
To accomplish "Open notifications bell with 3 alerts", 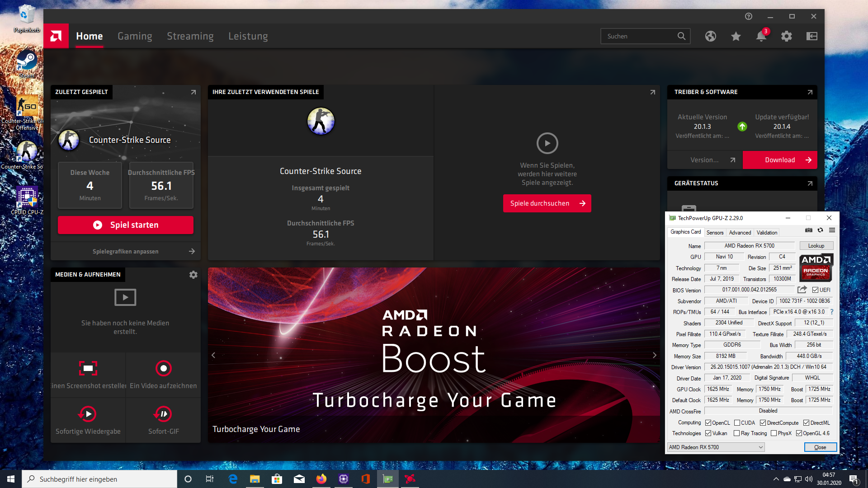I will (x=761, y=36).
